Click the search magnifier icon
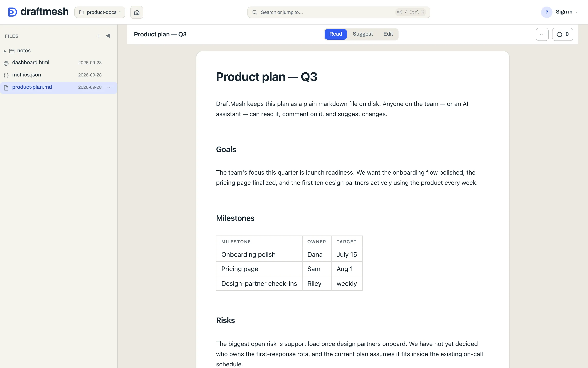Image resolution: width=588 pixels, height=368 pixels. click(x=255, y=12)
